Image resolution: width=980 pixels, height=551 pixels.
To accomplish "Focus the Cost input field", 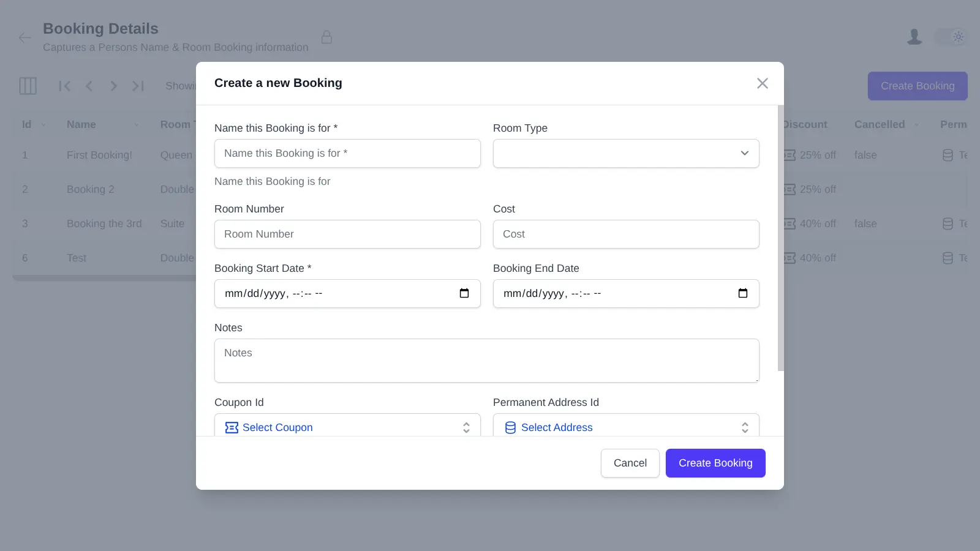I will click(x=626, y=234).
